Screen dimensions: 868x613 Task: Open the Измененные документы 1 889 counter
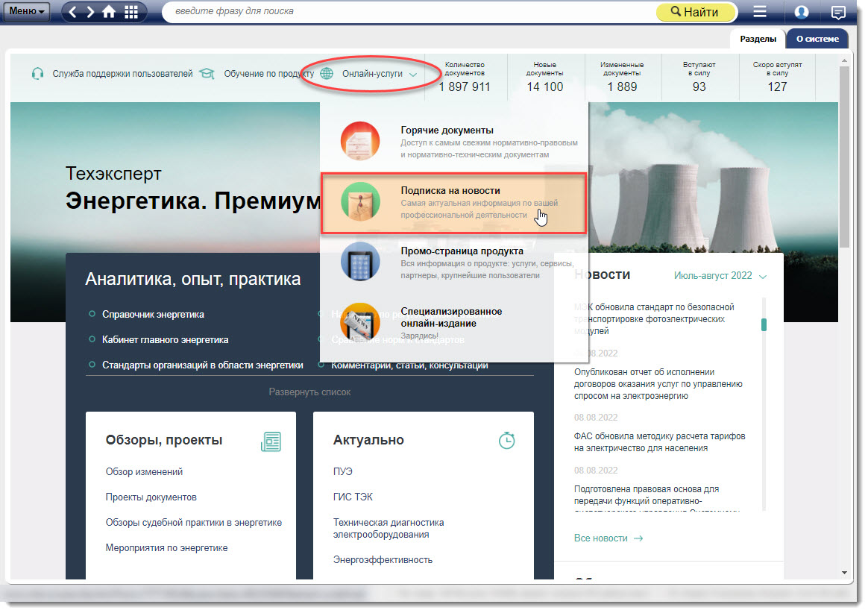coord(622,77)
